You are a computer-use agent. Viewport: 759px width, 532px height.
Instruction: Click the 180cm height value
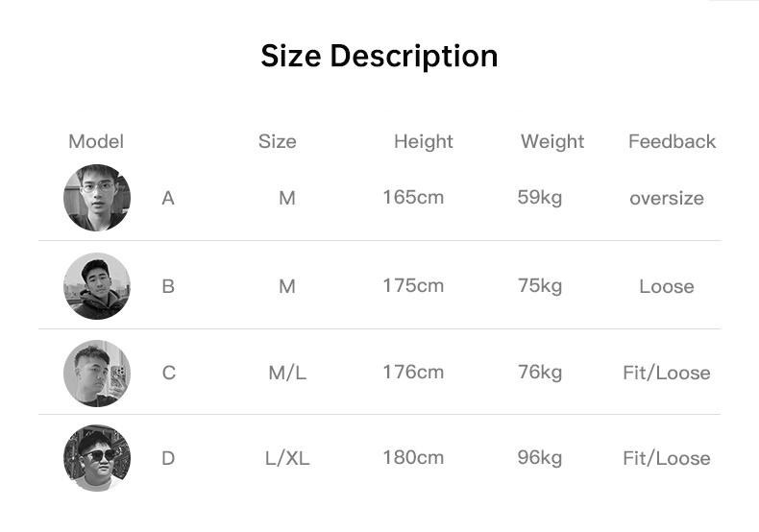coord(413,457)
